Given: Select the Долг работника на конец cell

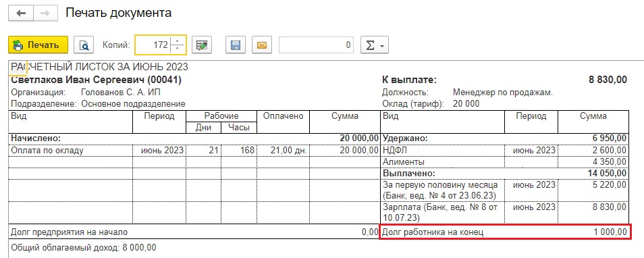Looking at the screenshot, I should point(504,232).
